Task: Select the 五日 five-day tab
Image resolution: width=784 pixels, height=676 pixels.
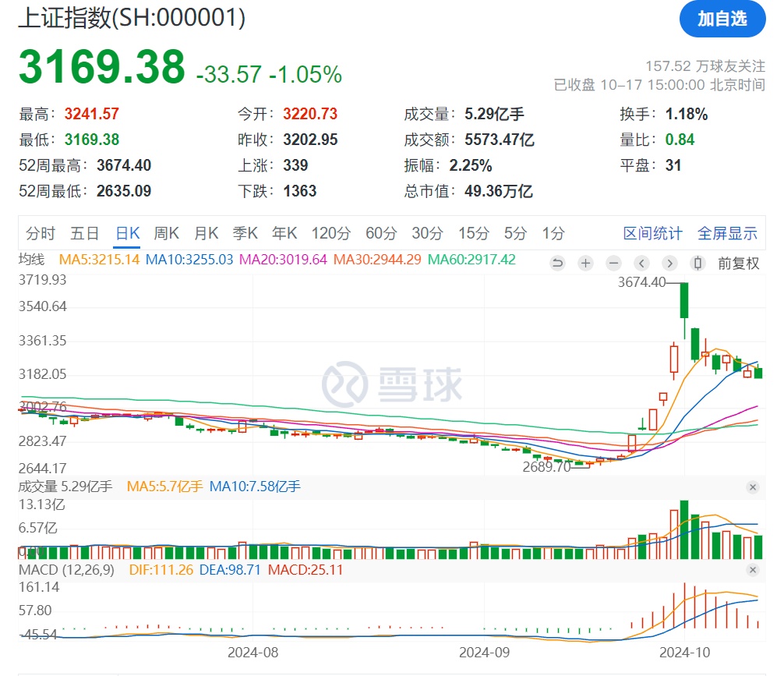Action: [x=84, y=233]
